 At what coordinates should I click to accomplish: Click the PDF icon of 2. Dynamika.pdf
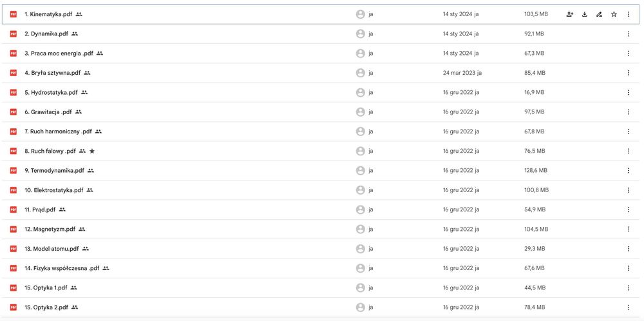(x=13, y=34)
